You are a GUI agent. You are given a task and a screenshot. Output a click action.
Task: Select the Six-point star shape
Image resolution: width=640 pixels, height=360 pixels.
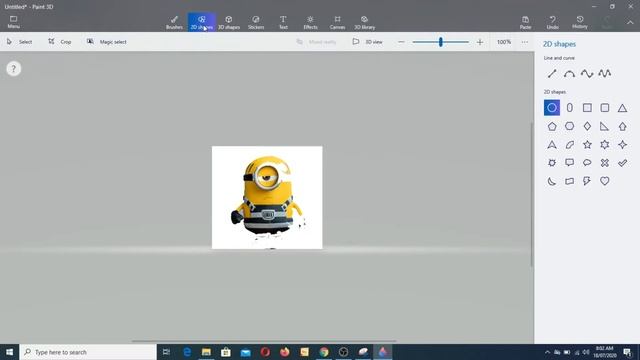[x=604, y=144]
